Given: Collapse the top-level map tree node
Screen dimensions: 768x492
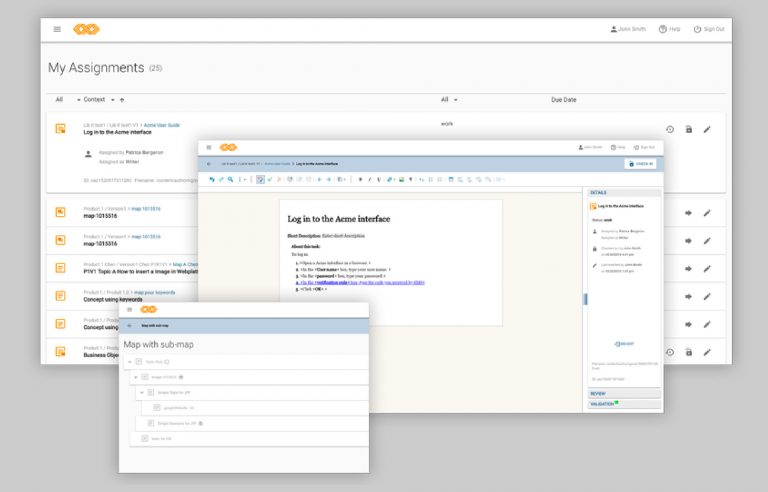Looking at the screenshot, I should click(130, 362).
